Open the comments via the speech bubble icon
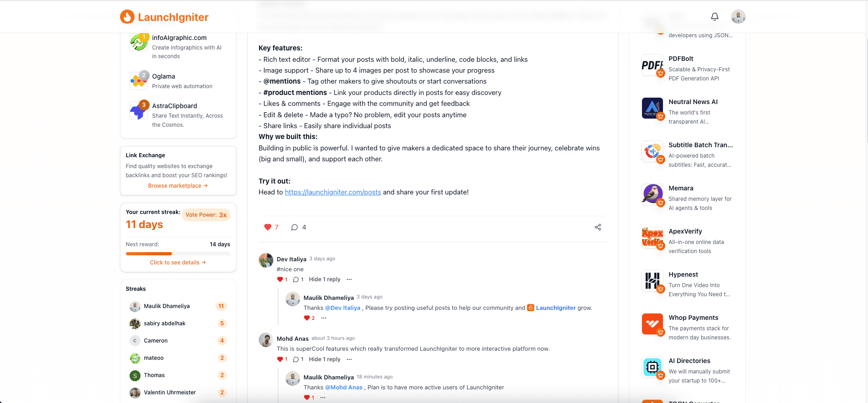 pos(294,227)
